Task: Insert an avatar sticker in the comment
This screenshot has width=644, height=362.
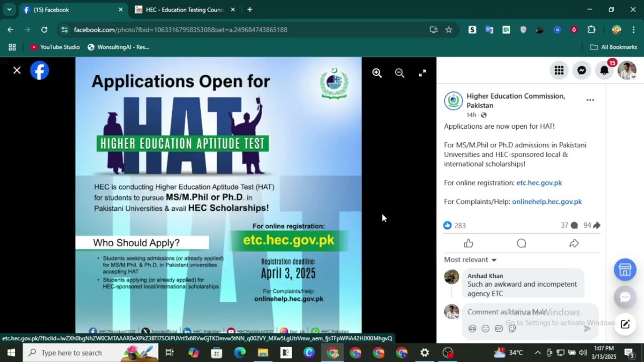Action: pos(472,328)
